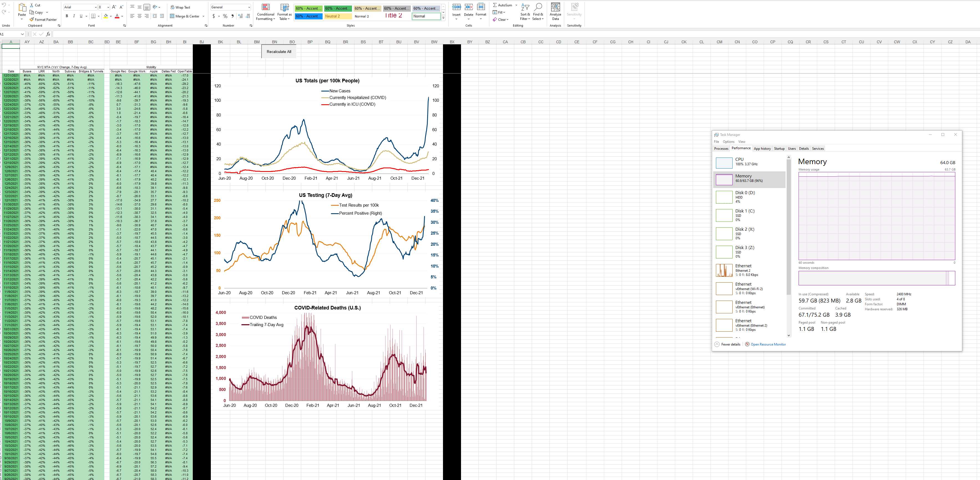Switch to Task Manager Processes tab

point(721,148)
